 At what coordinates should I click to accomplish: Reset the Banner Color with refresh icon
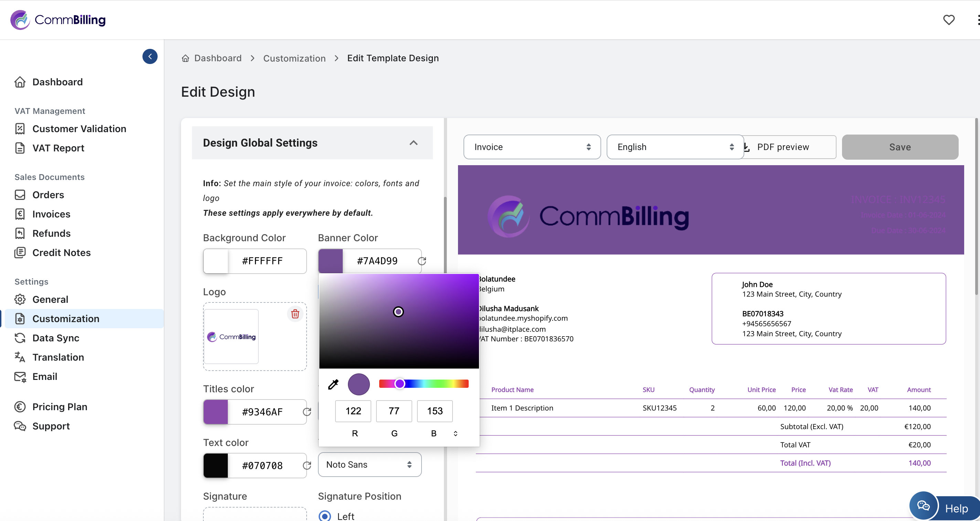[422, 261]
